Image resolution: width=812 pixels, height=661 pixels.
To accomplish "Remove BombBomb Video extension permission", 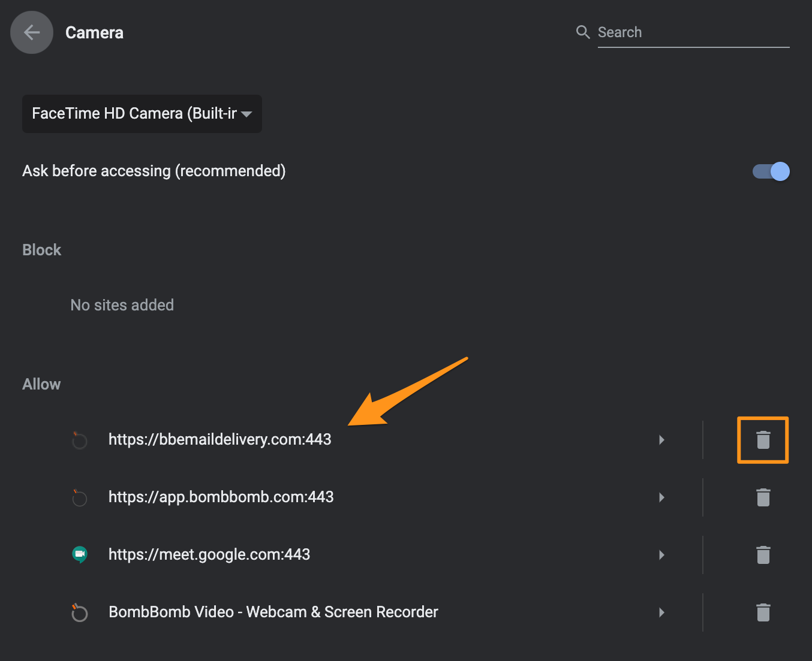I will [763, 612].
